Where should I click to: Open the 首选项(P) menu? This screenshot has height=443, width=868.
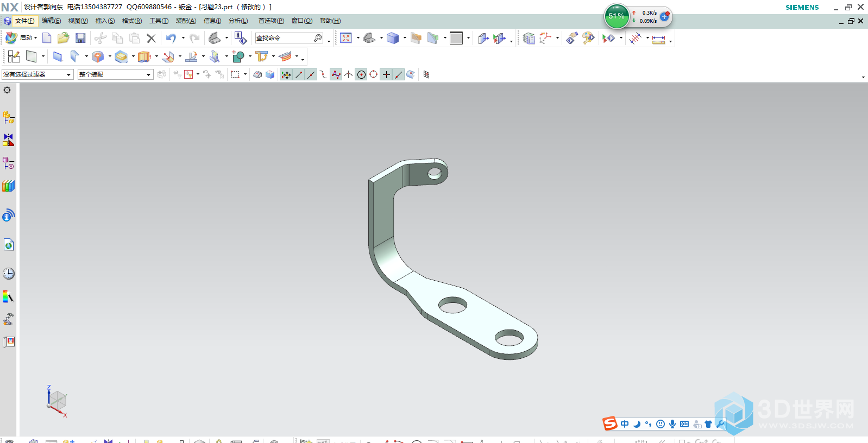point(271,21)
